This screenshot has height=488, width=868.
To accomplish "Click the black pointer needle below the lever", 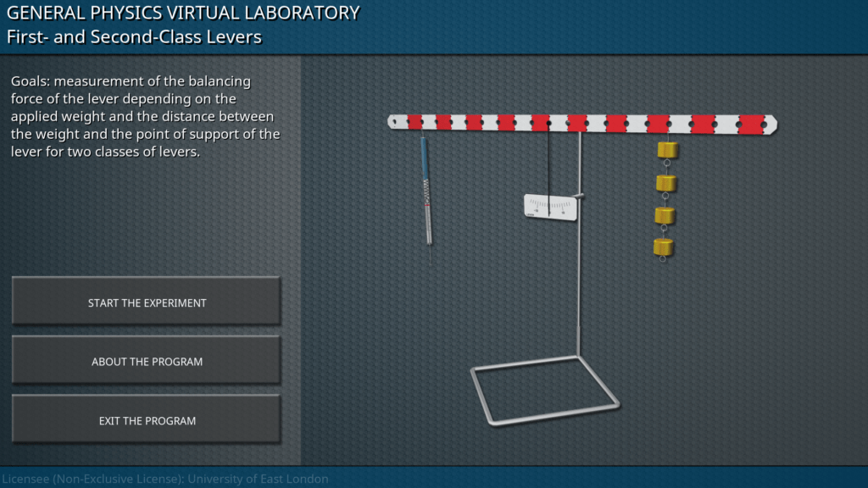I will pyautogui.click(x=549, y=169).
